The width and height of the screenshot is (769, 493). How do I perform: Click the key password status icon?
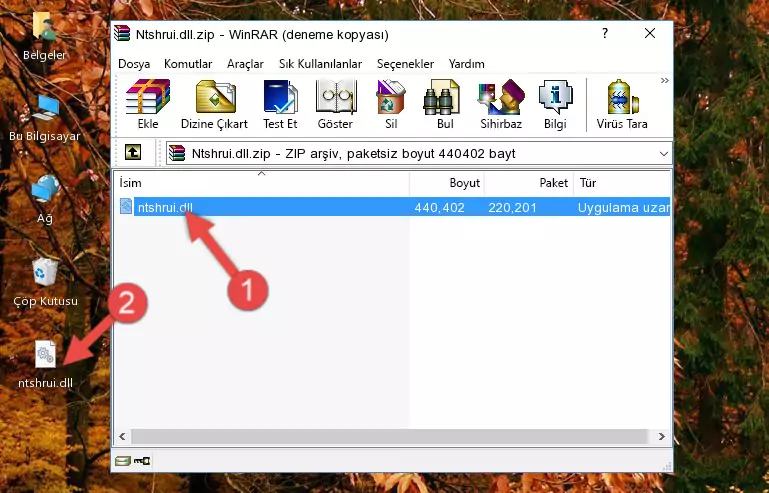(x=142, y=461)
